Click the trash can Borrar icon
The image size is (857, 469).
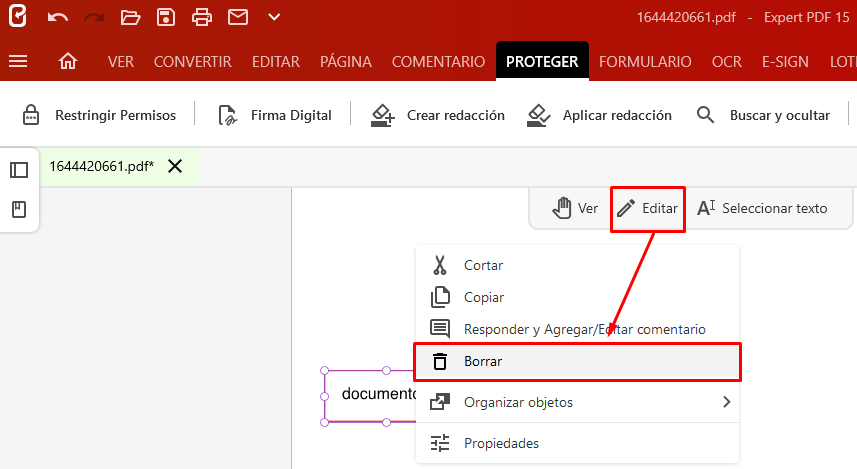(x=440, y=361)
